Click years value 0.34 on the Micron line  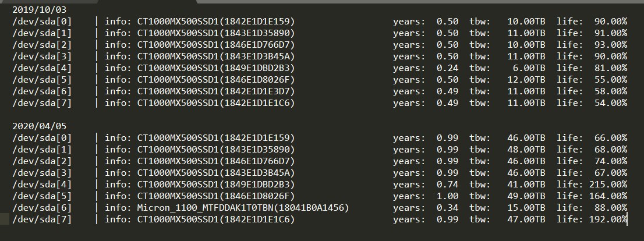click(x=447, y=207)
